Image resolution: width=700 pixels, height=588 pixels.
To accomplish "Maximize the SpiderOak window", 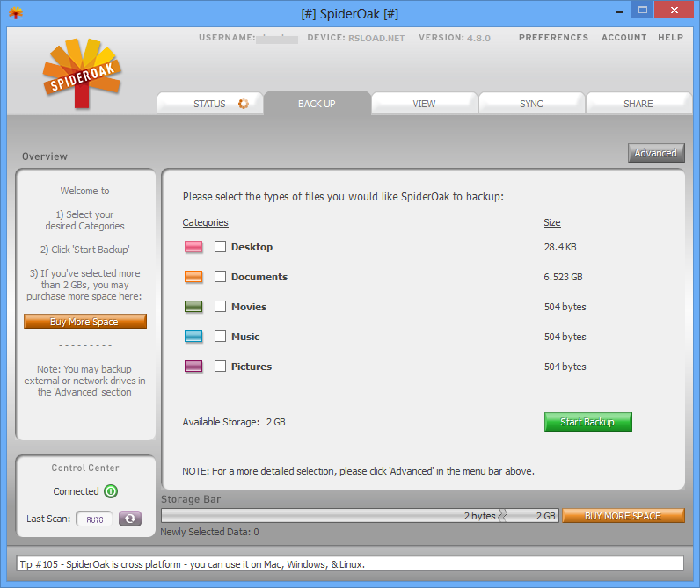I will pos(643,10).
